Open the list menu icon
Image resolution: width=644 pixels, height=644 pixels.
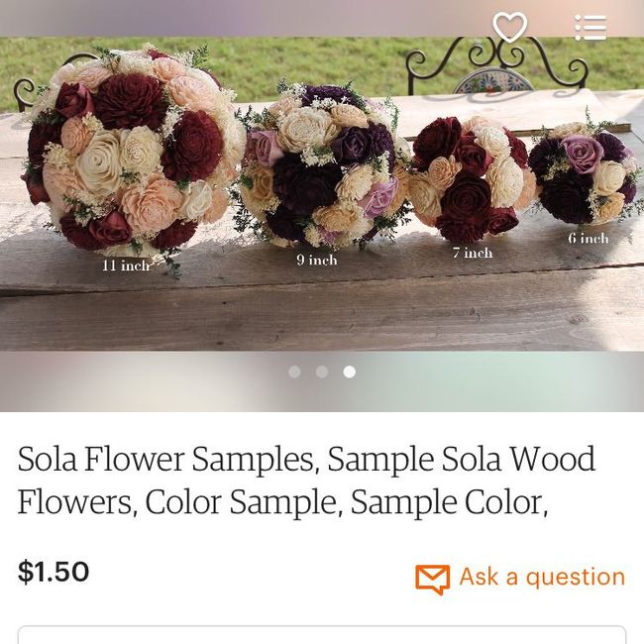point(590,27)
